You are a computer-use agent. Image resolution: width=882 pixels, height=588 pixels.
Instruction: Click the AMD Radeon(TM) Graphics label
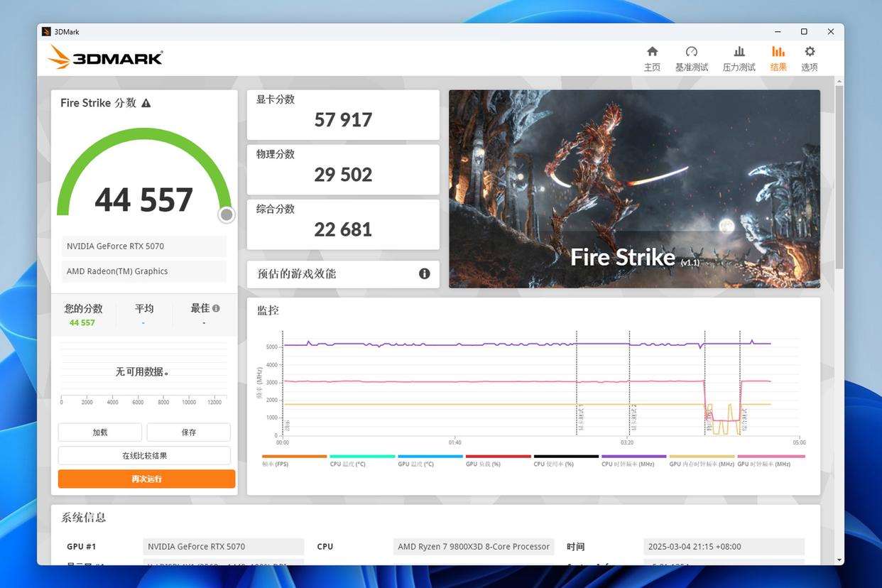pyautogui.click(x=144, y=271)
